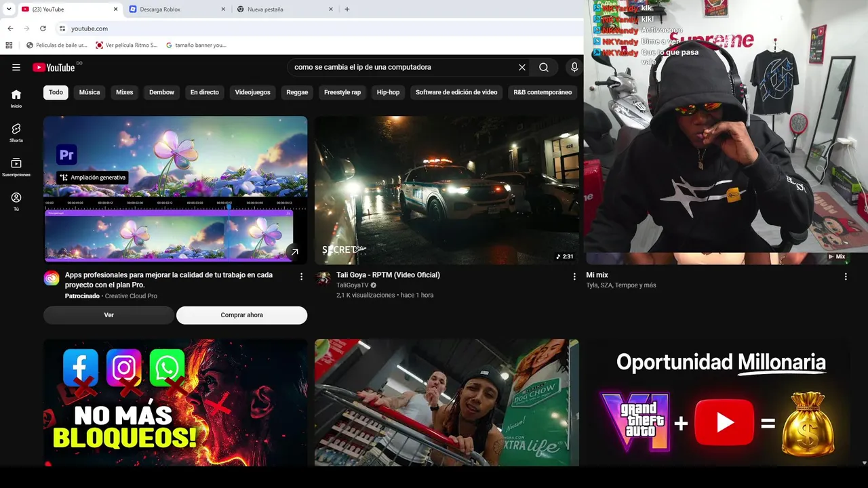Open options menu for the Creative Cloud ad
This screenshot has height=488, width=868.
(x=302, y=277)
